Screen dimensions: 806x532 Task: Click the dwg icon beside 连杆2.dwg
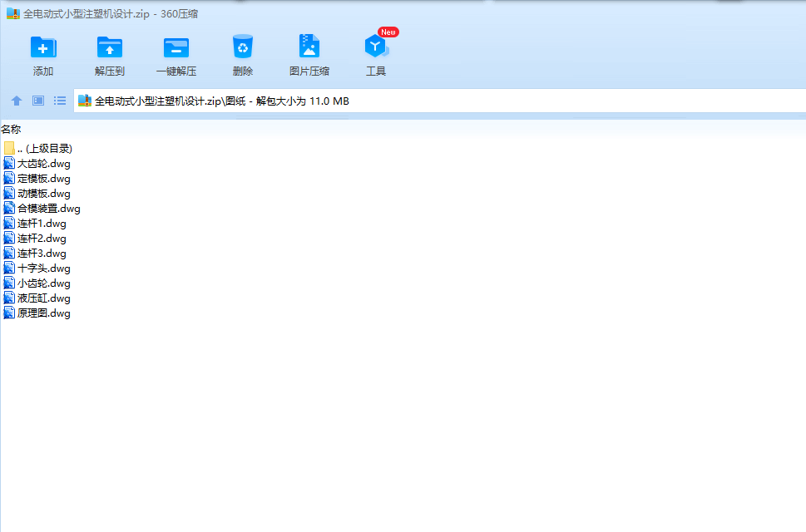point(9,238)
